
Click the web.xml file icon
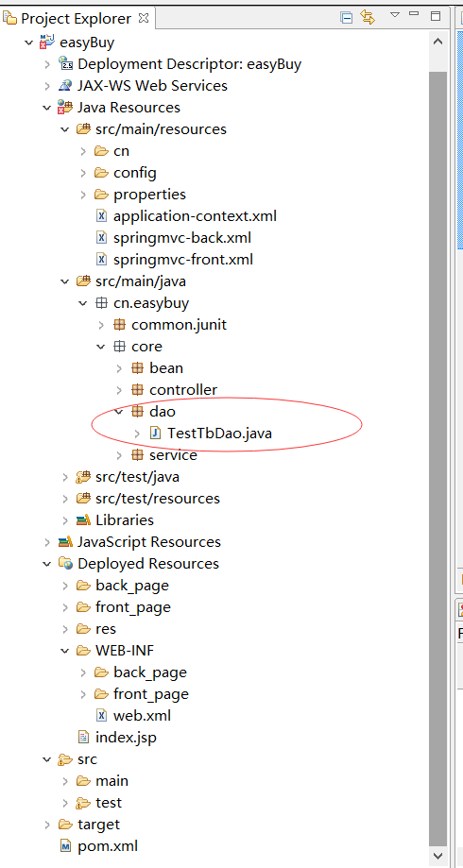click(101, 715)
